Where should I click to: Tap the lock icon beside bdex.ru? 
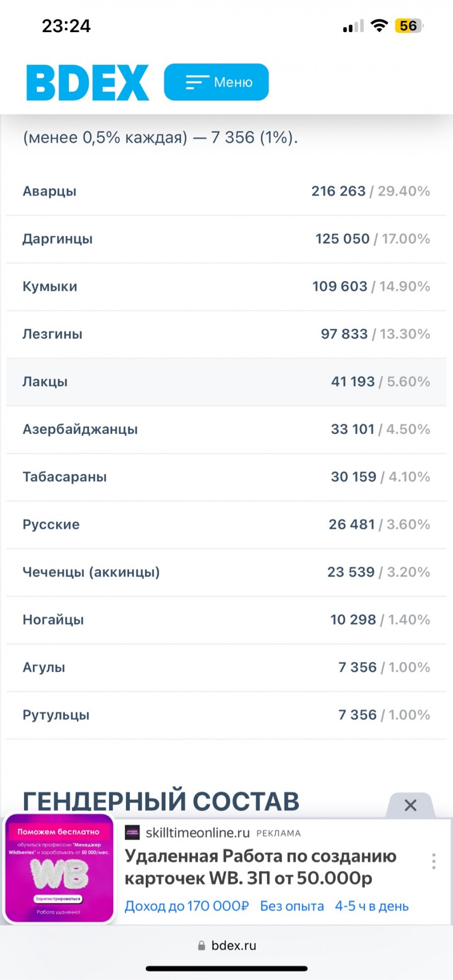click(202, 946)
